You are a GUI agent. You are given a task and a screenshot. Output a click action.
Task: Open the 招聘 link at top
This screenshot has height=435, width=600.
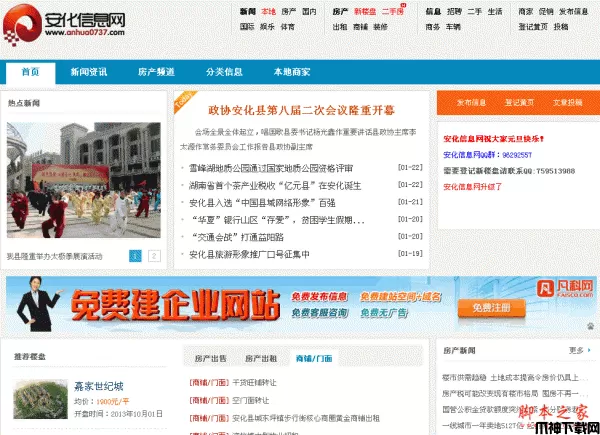pos(454,12)
